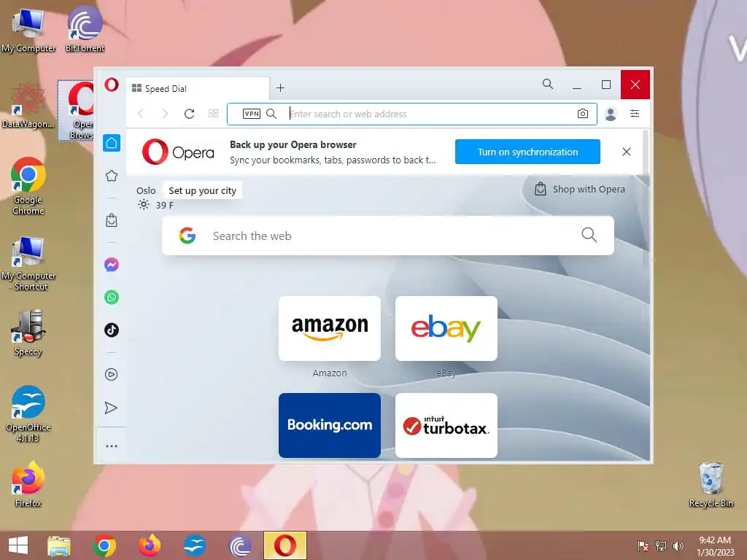This screenshot has height=560, width=747.
Task: Select BitTorrent desktop icon
Action: click(85, 29)
